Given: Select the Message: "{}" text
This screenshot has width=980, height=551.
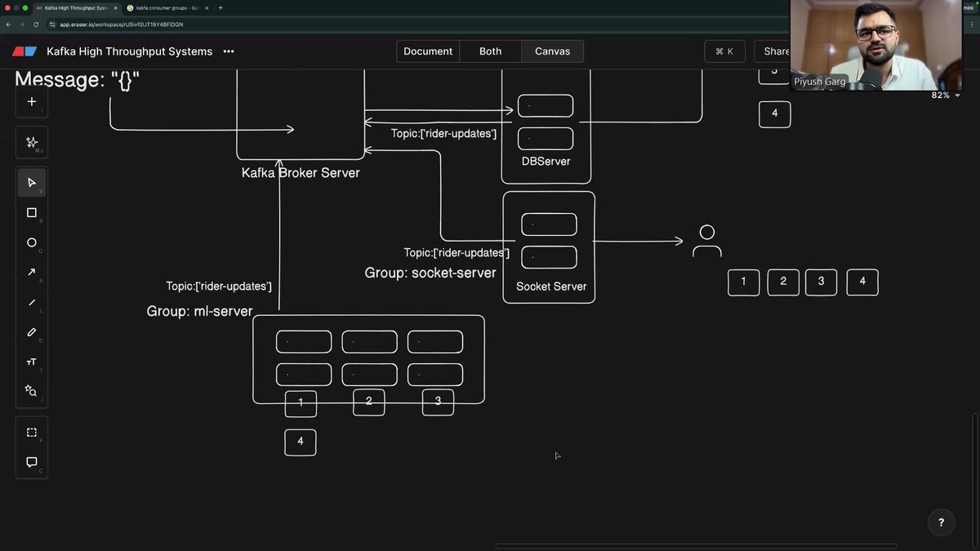Looking at the screenshot, I should (77, 80).
